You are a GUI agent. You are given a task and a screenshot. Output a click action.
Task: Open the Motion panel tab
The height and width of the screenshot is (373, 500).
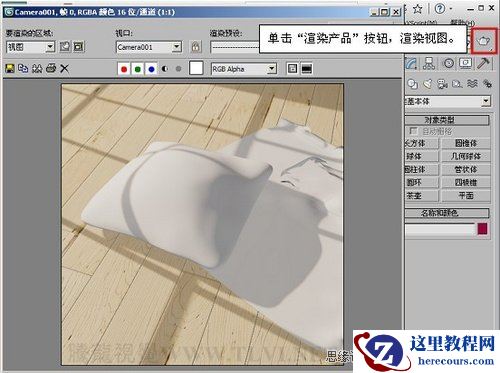click(x=448, y=63)
